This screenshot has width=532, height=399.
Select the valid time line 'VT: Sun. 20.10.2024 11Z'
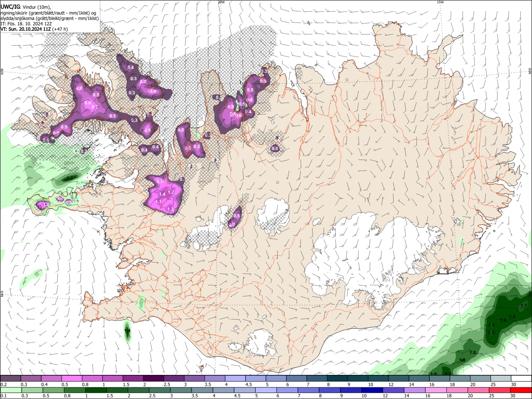(x=25, y=29)
